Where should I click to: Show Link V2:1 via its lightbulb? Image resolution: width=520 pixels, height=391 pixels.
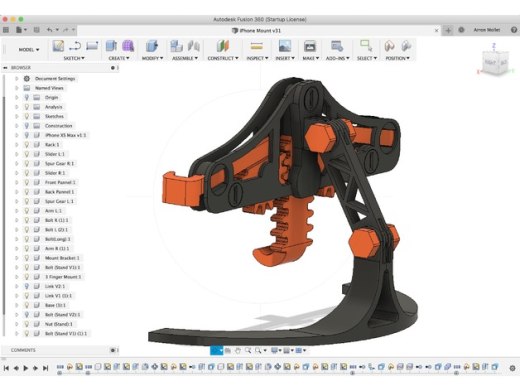[x=27, y=286]
